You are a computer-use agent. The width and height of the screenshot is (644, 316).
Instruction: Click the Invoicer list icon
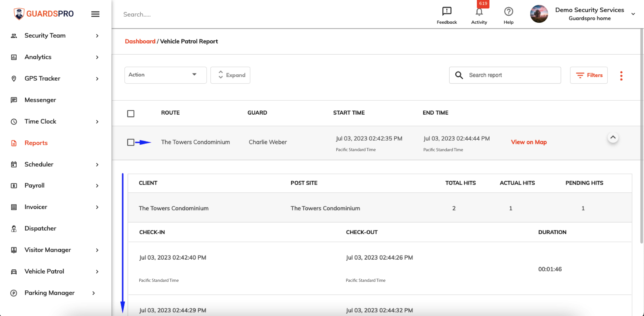14,207
